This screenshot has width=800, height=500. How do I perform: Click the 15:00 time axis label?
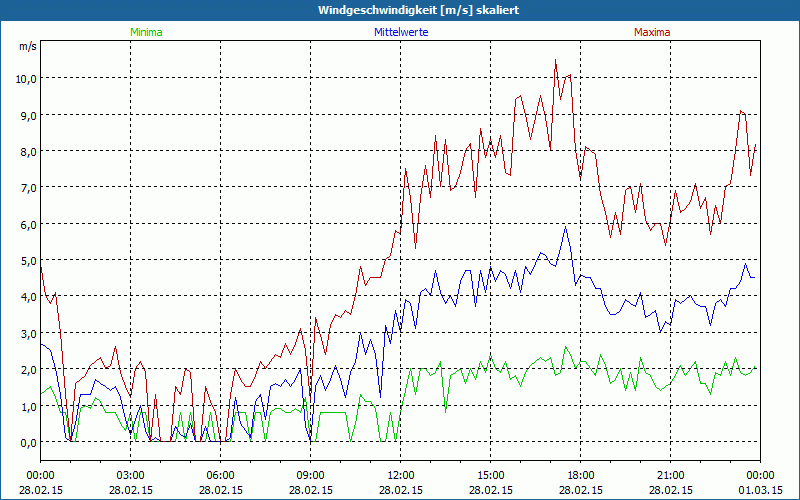(490, 476)
